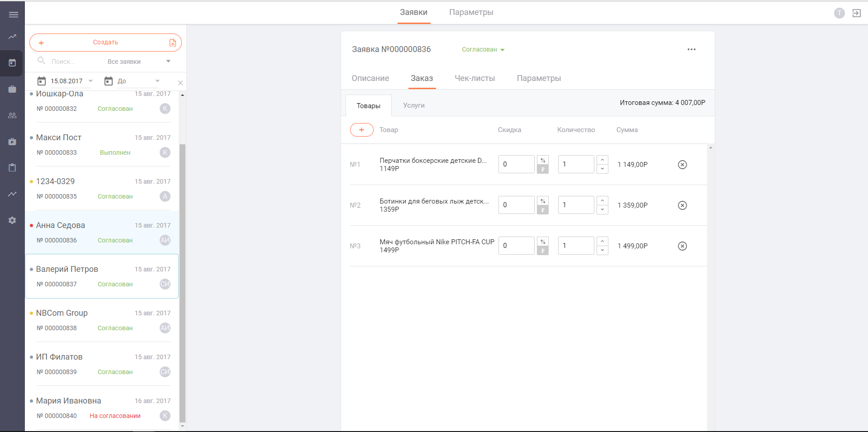Click the Создать button
Screen dimensions: 868x432
[x=105, y=43]
